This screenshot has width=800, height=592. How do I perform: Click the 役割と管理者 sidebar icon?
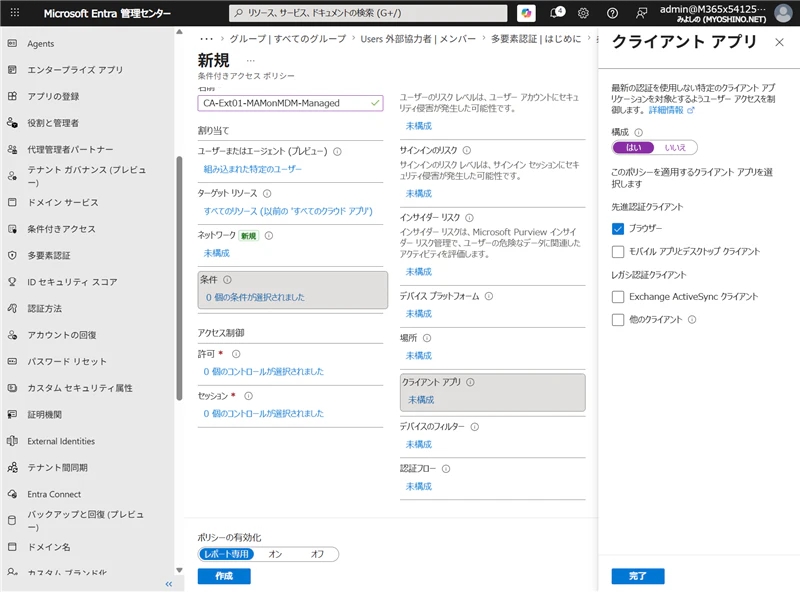[x=13, y=122]
